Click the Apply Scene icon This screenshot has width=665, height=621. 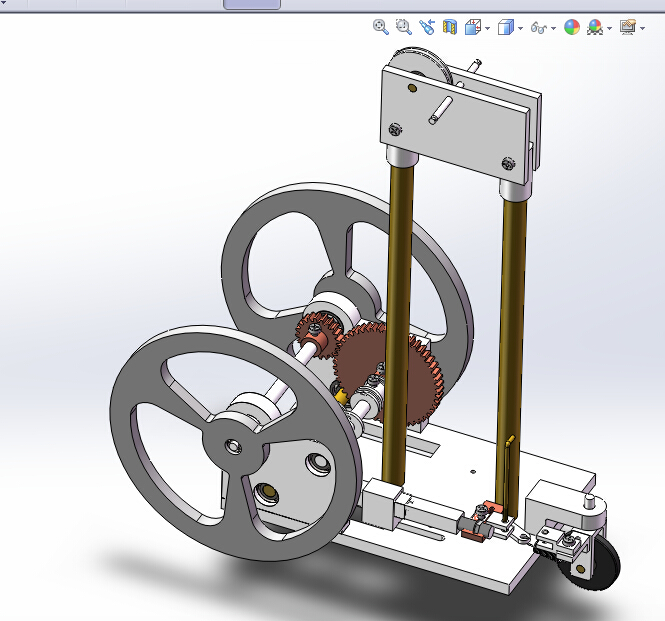tap(595, 28)
